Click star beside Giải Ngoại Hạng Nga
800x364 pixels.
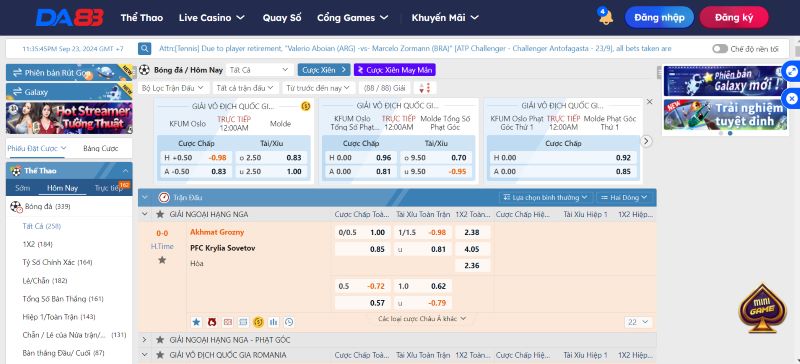coord(160,214)
